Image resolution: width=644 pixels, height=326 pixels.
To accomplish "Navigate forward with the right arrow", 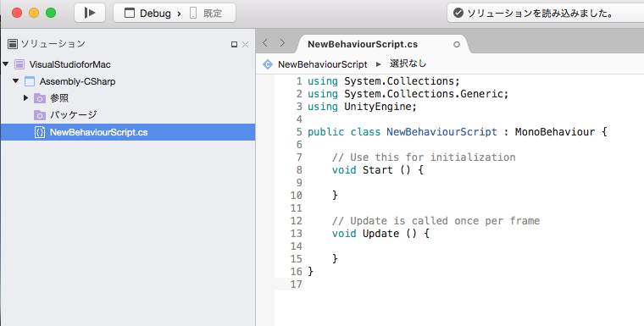I will (282, 42).
